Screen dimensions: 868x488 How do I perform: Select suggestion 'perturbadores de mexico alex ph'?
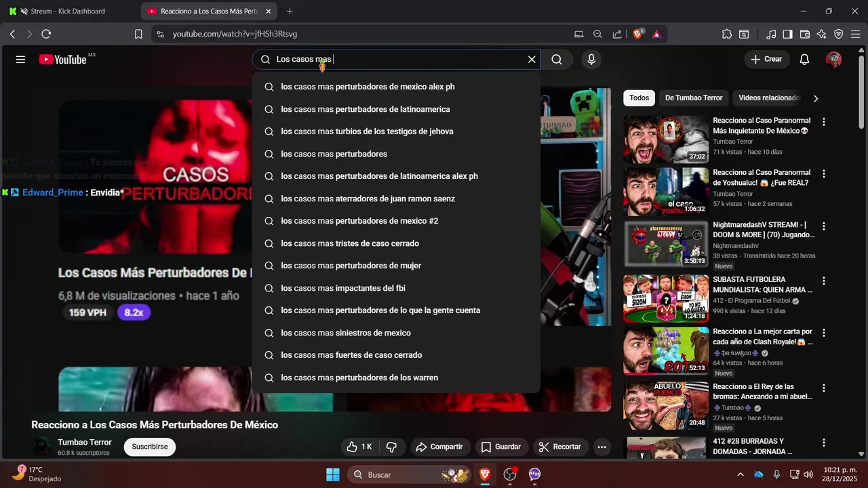(x=396, y=87)
